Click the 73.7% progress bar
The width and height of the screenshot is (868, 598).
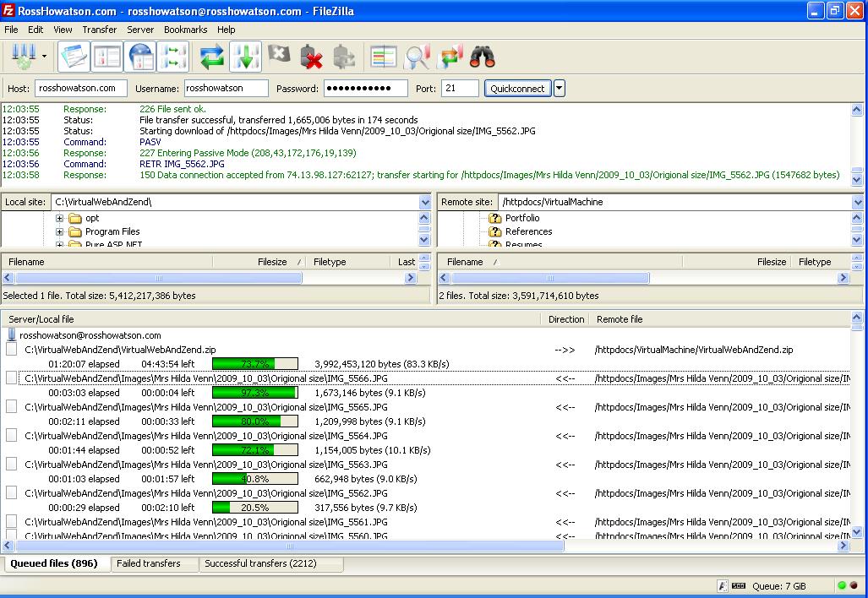tap(255, 363)
